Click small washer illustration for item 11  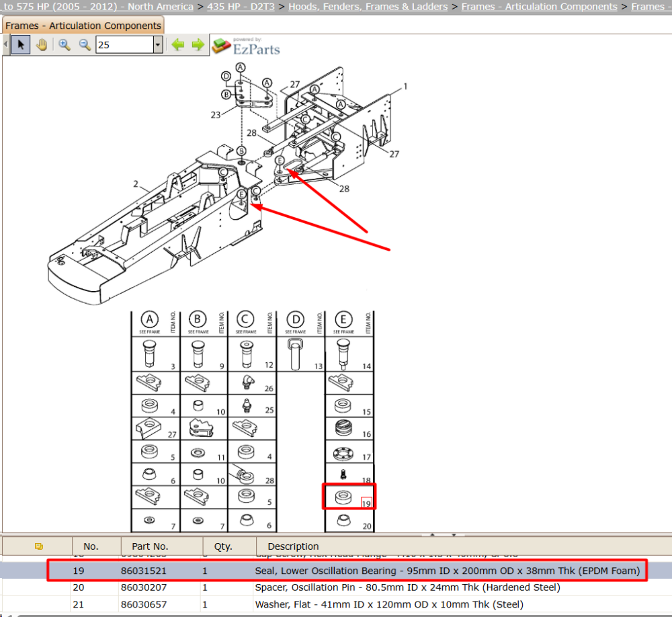point(198,453)
